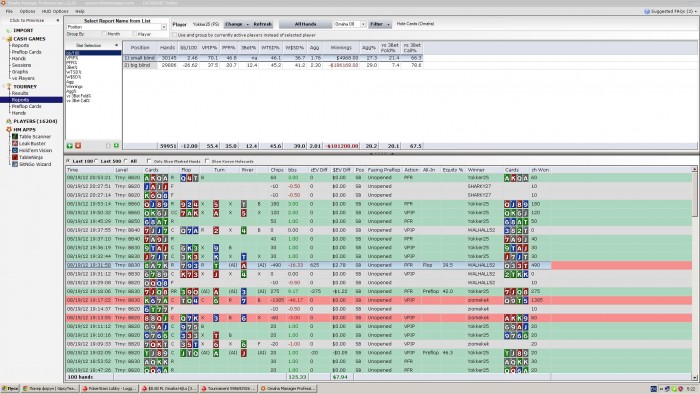
Task: Toggle Only Show Marked Hands checkbox
Action: (x=149, y=161)
